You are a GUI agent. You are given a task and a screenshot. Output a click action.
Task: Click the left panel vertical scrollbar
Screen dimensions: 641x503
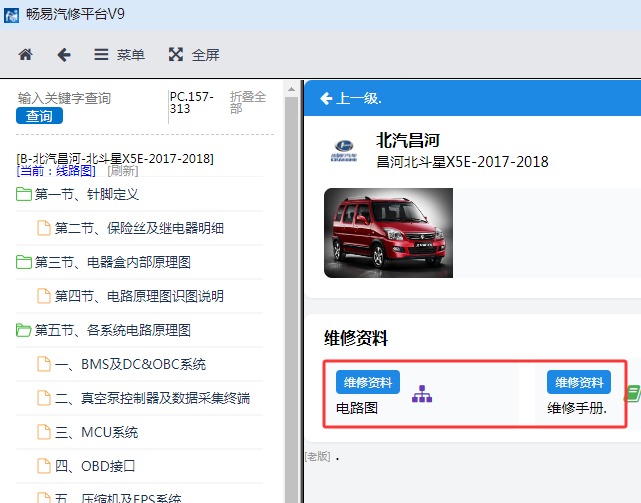tap(291, 299)
